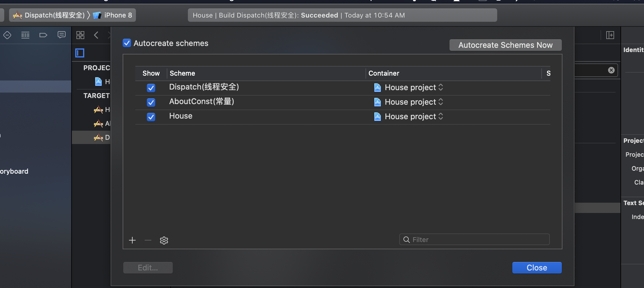Close the manage schemes dialog
The image size is (644, 288).
coord(537,268)
